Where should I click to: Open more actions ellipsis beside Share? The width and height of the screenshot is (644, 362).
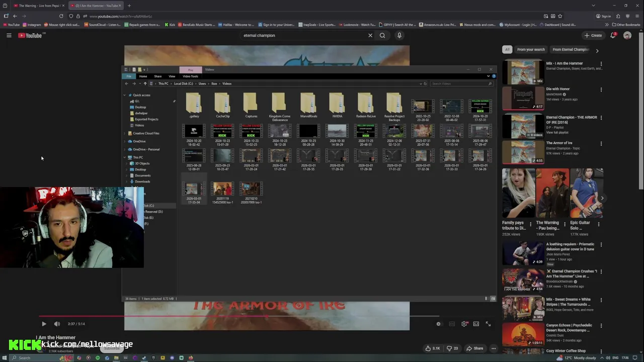click(x=494, y=348)
